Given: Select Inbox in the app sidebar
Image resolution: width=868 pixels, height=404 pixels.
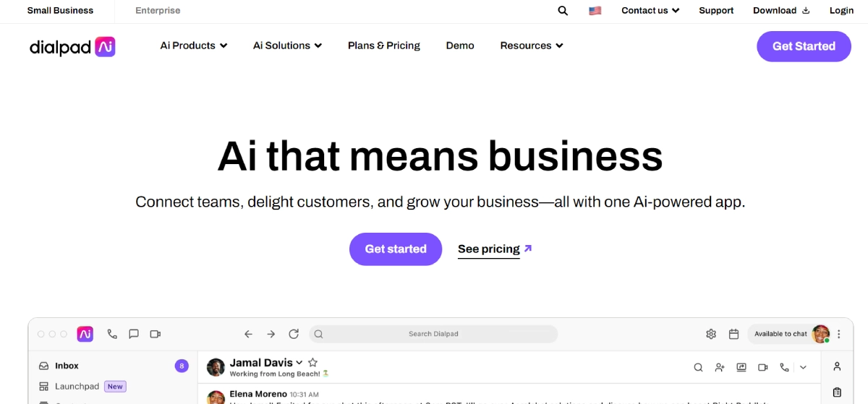Looking at the screenshot, I should 67,366.
